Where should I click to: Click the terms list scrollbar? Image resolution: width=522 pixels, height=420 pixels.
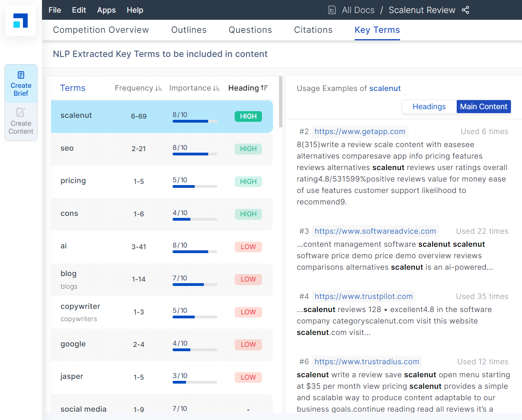click(281, 102)
